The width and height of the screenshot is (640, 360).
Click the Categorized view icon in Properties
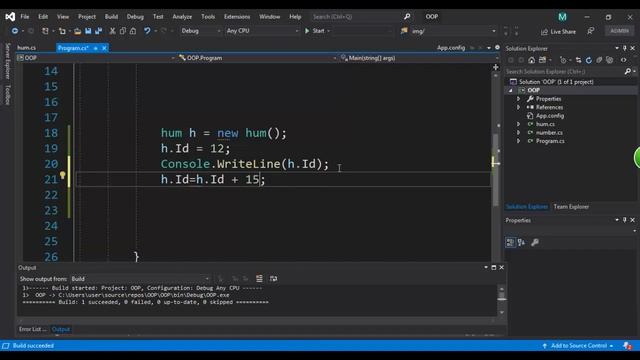click(510, 242)
